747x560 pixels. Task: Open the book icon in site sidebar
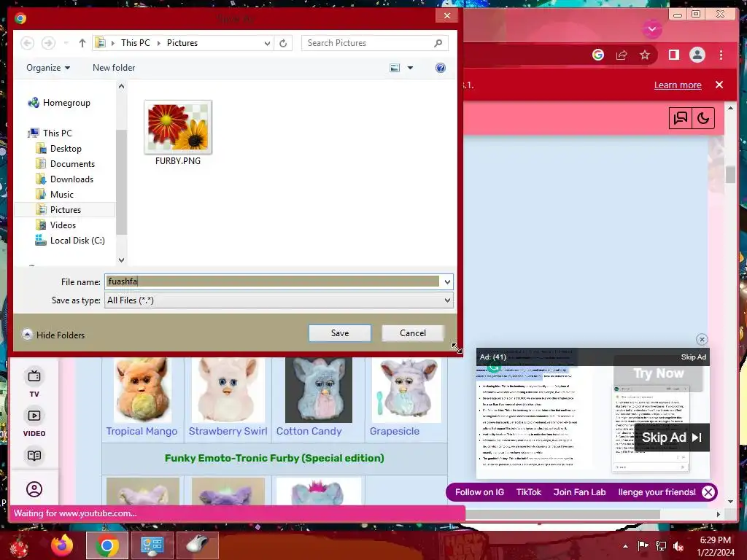tap(34, 456)
